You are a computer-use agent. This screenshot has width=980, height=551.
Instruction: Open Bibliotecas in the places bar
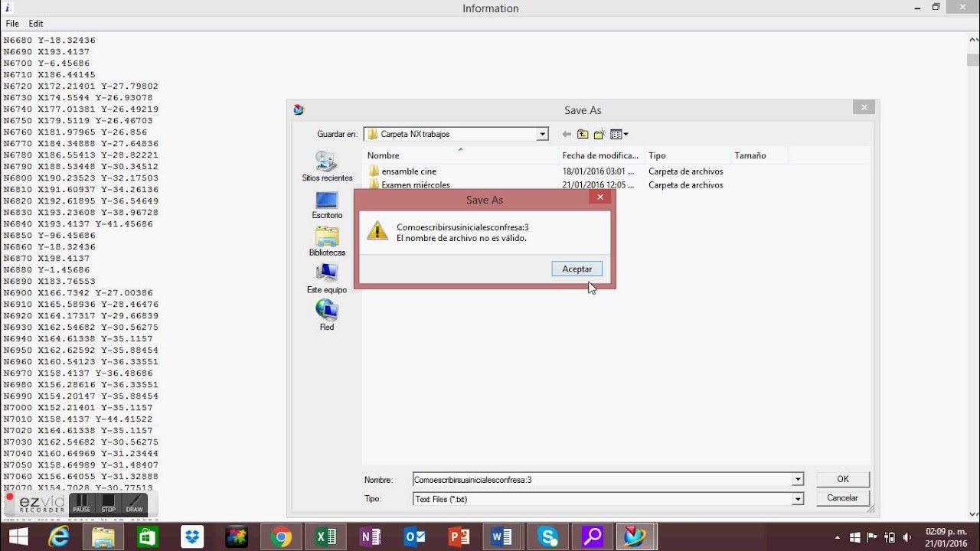[327, 241]
